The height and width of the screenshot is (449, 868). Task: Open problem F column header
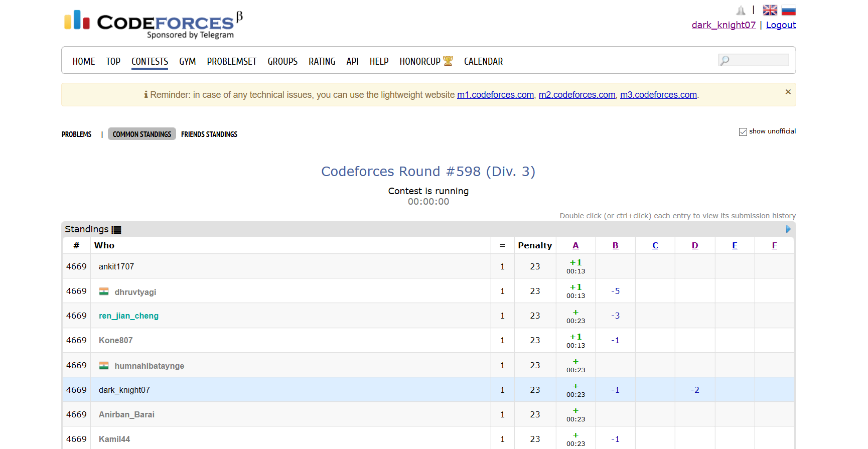click(x=774, y=245)
